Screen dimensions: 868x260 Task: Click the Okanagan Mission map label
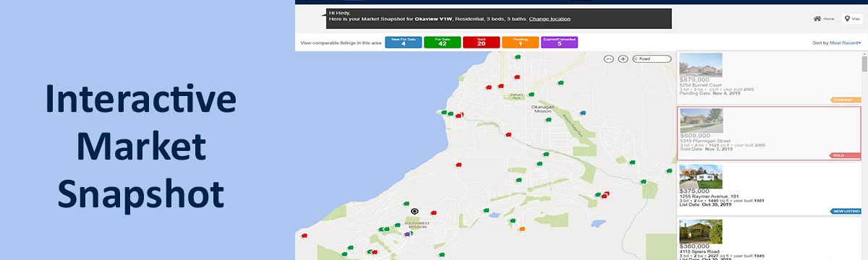542,108
